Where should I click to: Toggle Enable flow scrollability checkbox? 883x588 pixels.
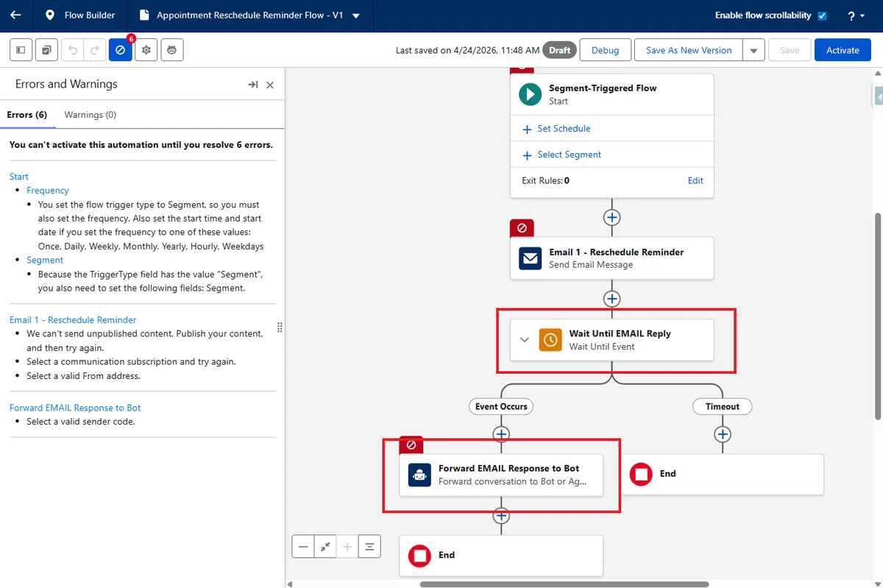(x=822, y=15)
